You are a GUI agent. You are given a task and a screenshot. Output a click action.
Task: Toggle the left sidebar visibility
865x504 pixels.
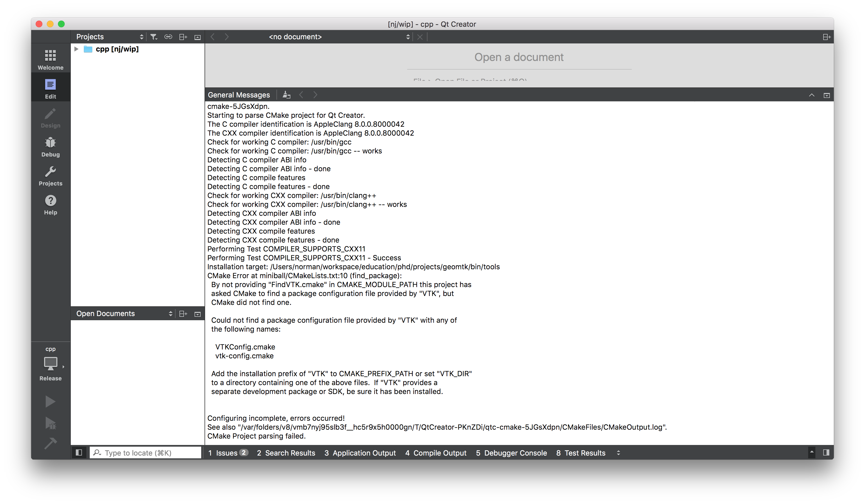pyautogui.click(x=79, y=452)
